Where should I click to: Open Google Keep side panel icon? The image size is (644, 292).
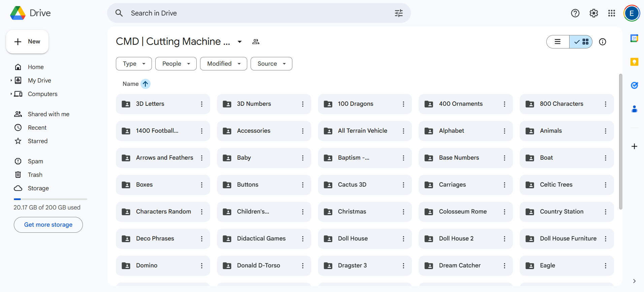pos(634,62)
